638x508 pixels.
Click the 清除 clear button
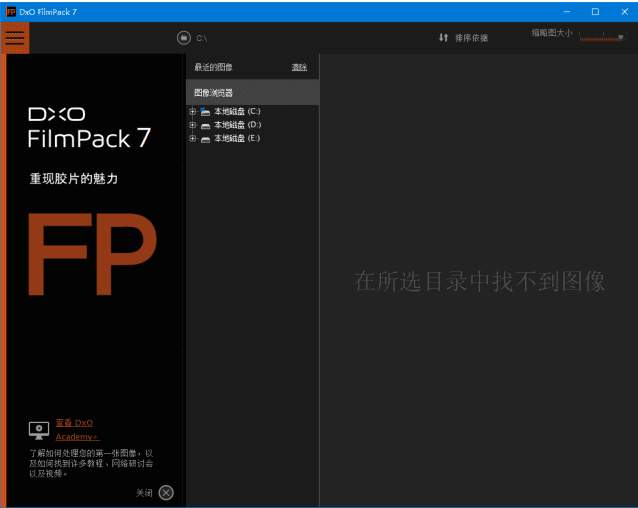[x=299, y=68]
